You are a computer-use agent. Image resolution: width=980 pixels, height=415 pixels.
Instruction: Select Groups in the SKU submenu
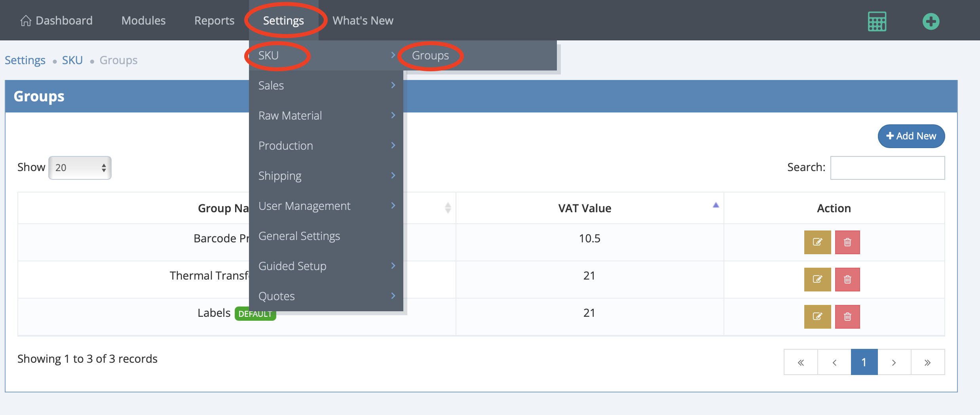click(430, 55)
